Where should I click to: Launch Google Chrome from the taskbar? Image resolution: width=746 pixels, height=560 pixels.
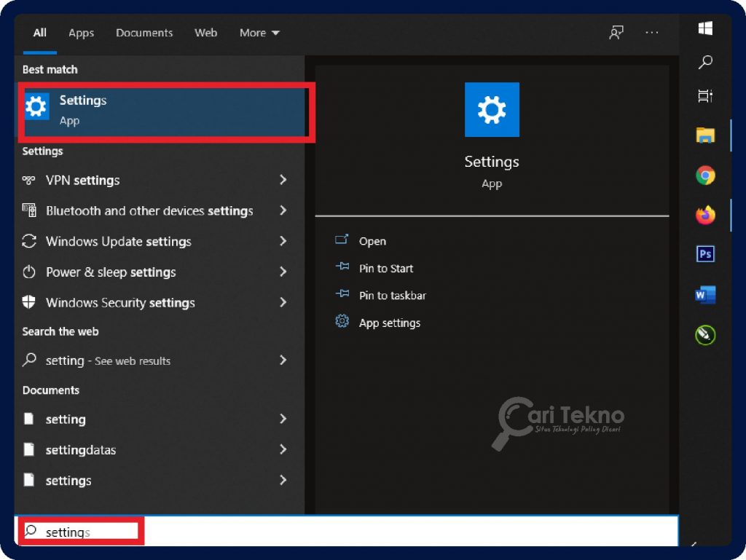[705, 176]
